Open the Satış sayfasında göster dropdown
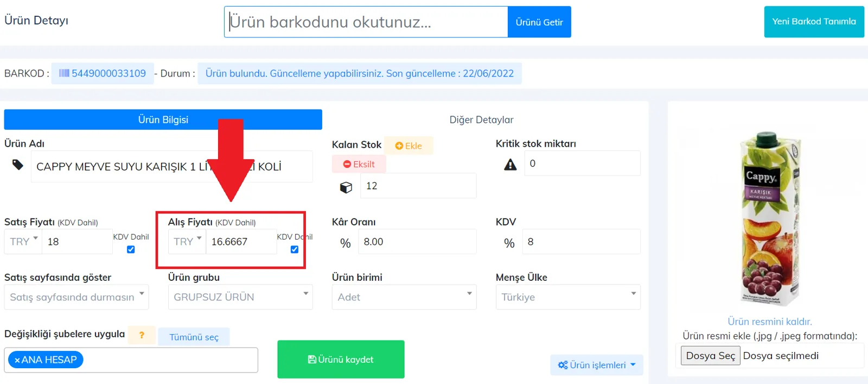Image resolution: width=868 pixels, height=384 pixels. coord(76,297)
